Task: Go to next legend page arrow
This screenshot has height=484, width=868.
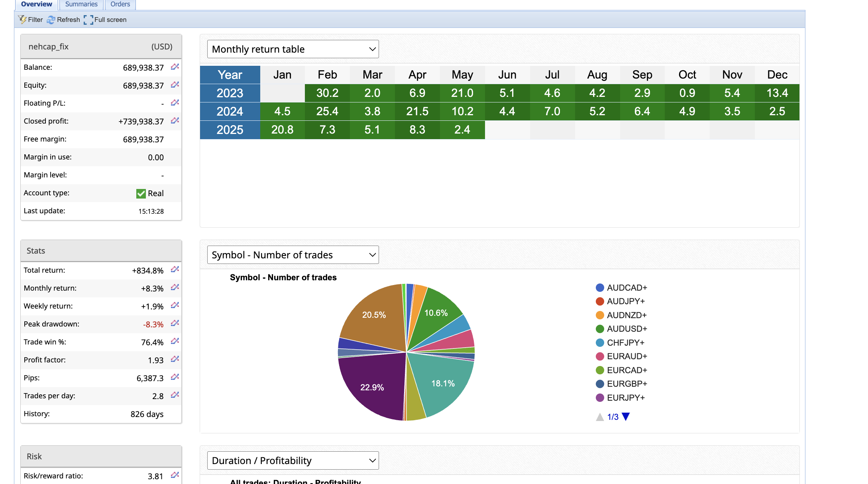Action: point(626,417)
